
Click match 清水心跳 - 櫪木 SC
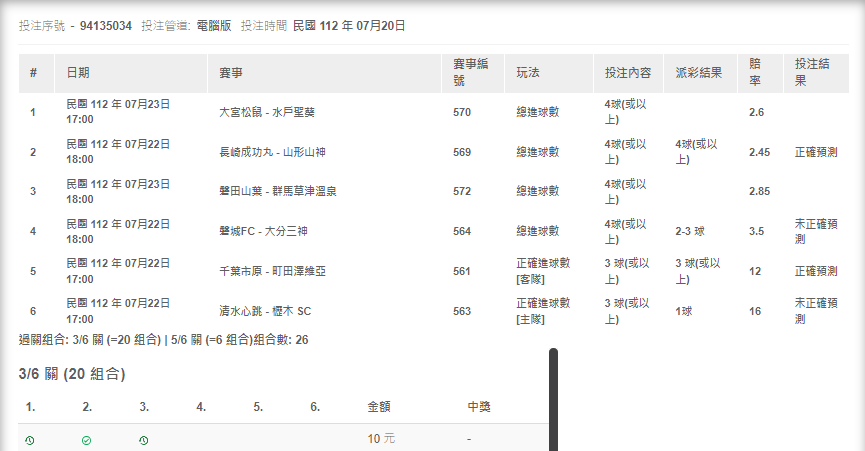click(x=265, y=311)
